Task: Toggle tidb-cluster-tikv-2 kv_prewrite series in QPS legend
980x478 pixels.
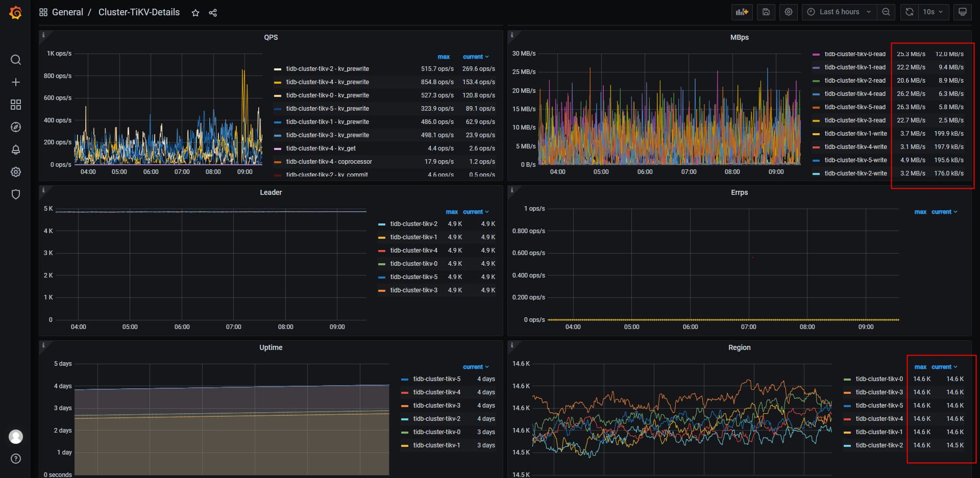Action: (327, 69)
